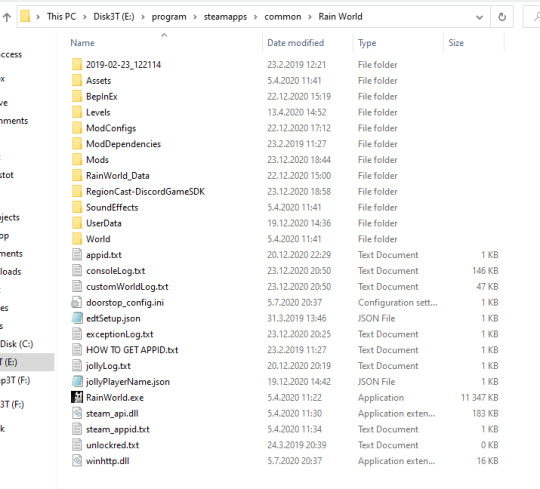Click the Mods folder icon

(77, 159)
